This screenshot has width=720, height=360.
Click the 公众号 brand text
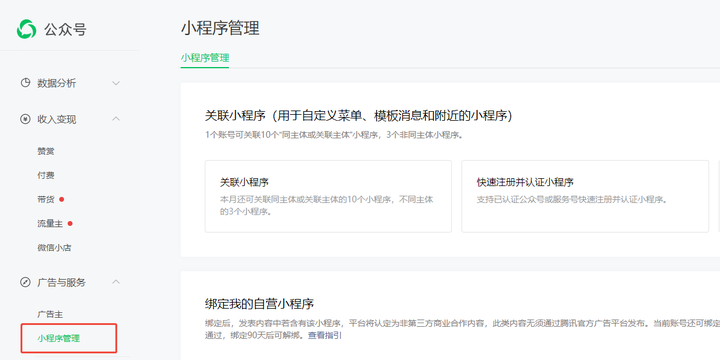pos(65,30)
